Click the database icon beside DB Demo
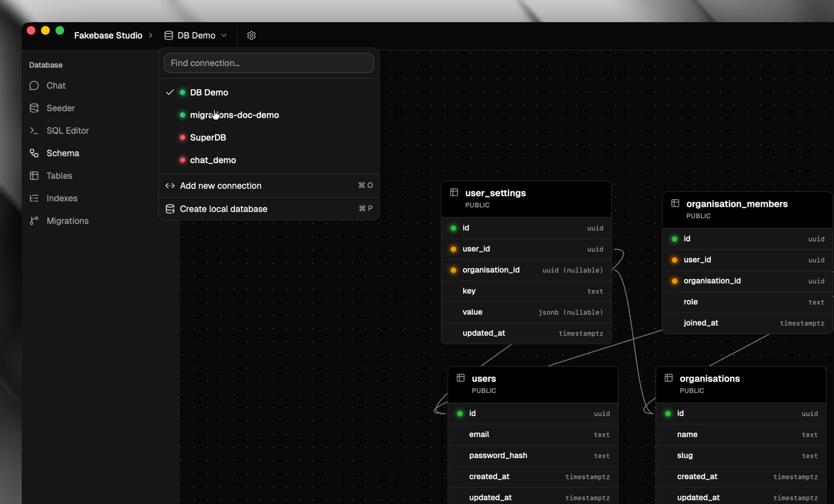The width and height of the screenshot is (834, 504). tap(169, 35)
